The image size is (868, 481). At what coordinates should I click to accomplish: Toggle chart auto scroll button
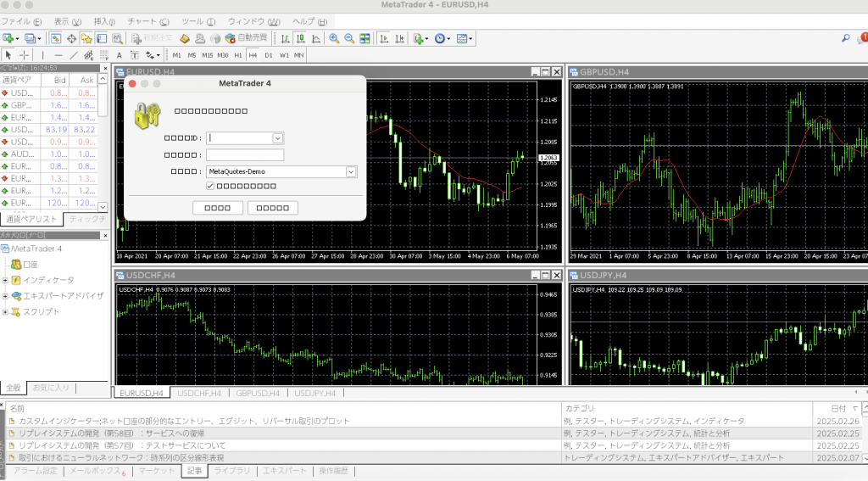(384, 38)
